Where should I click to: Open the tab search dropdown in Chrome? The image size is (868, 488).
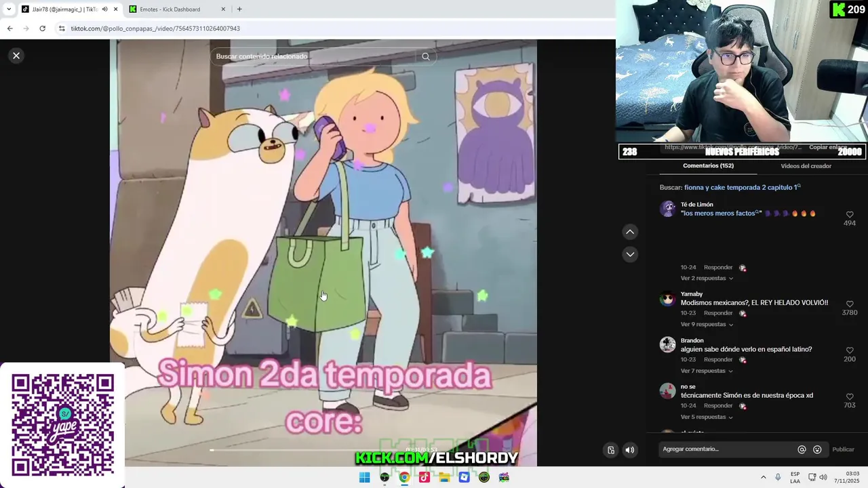(8, 9)
